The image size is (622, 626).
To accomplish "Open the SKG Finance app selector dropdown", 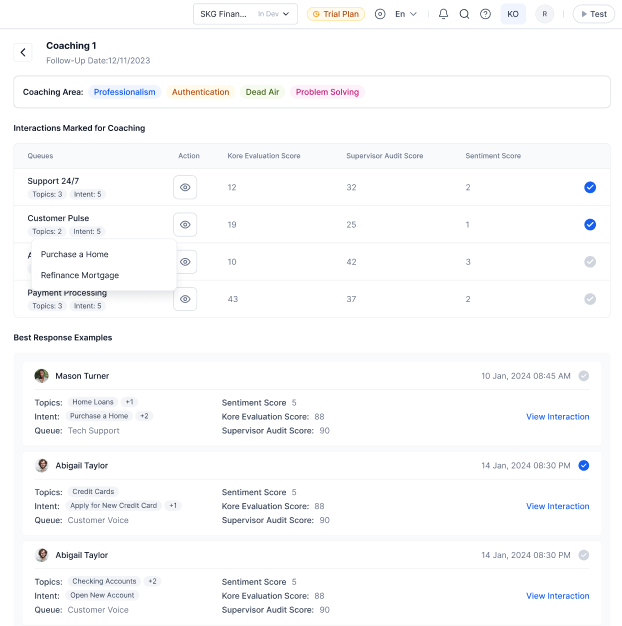I will point(245,14).
